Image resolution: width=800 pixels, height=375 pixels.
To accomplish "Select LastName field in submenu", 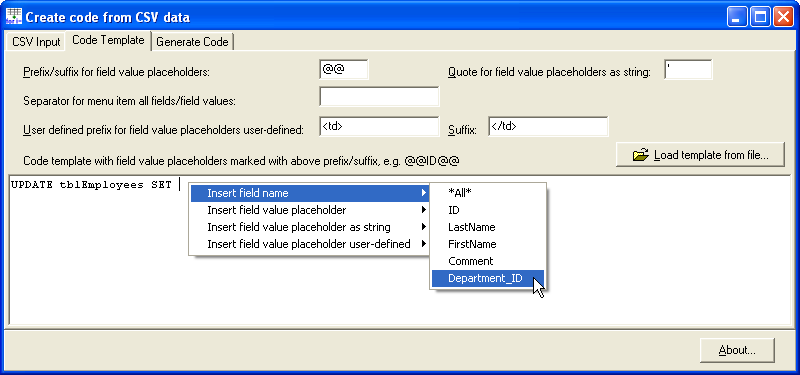I will click(488, 227).
